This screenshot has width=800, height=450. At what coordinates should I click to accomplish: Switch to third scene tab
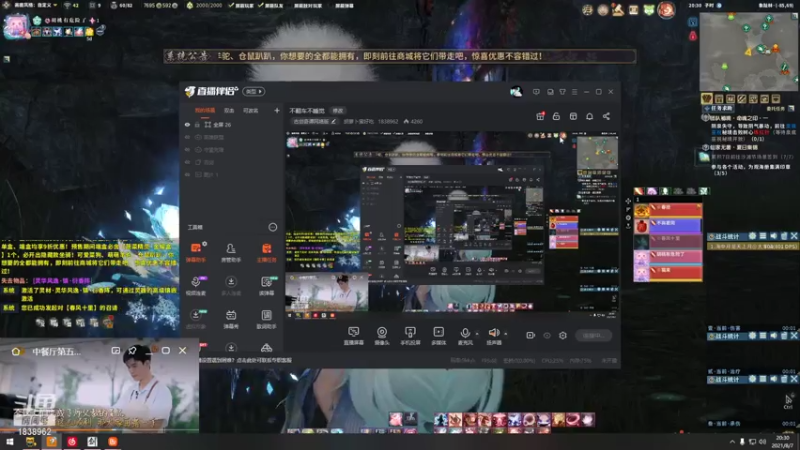click(x=251, y=111)
